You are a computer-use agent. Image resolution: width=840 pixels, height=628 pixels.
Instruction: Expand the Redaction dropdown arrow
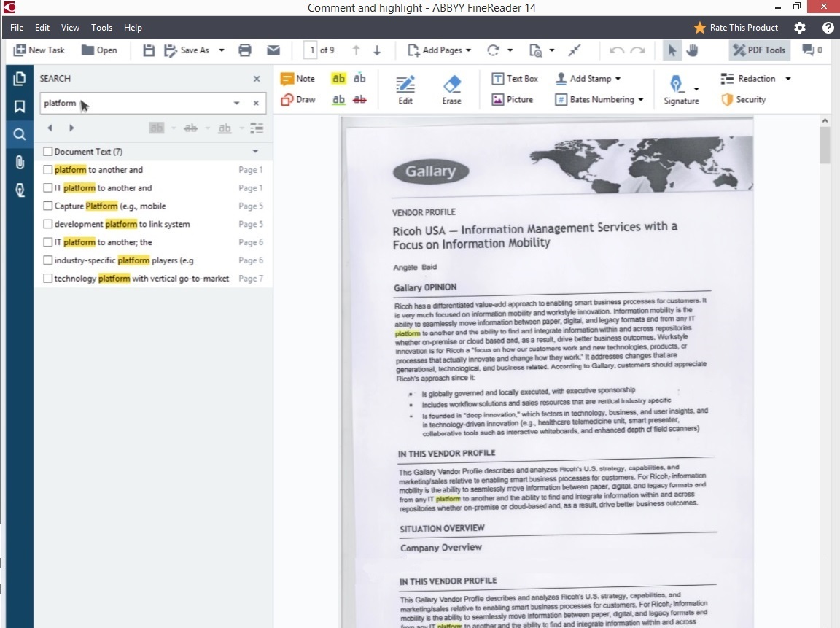[787, 79]
